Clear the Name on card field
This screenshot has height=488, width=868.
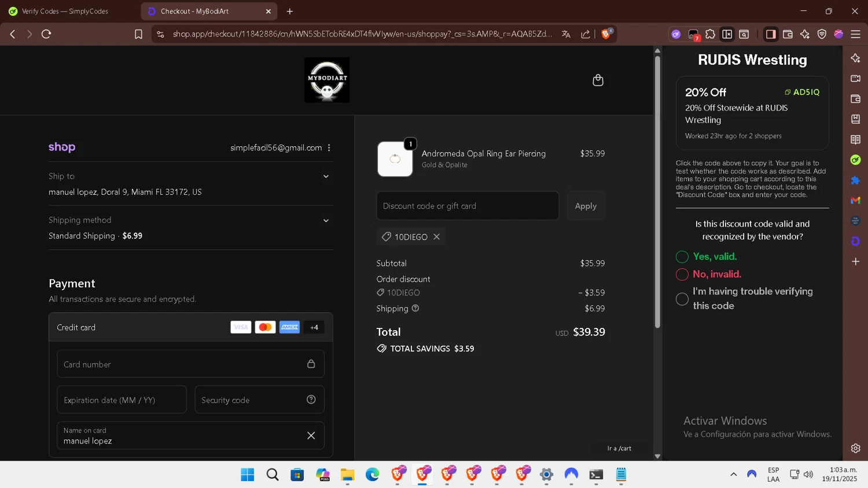pyautogui.click(x=311, y=435)
